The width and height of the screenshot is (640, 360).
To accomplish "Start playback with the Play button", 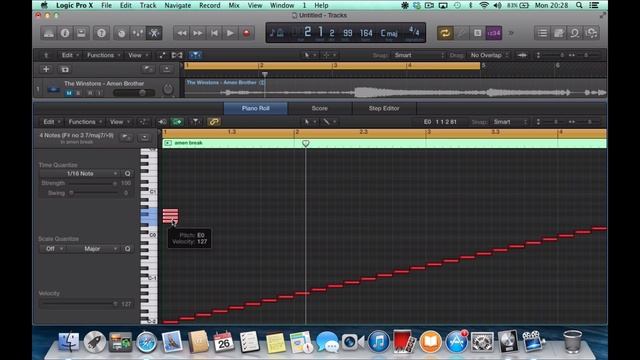I will pyautogui.click(x=230, y=33).
